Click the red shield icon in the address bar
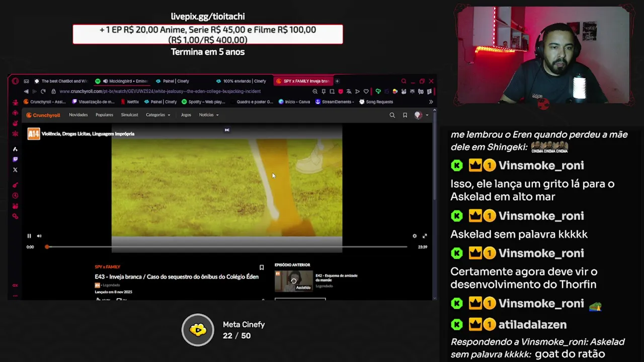The image size is (644, 362). coord(341,92)
